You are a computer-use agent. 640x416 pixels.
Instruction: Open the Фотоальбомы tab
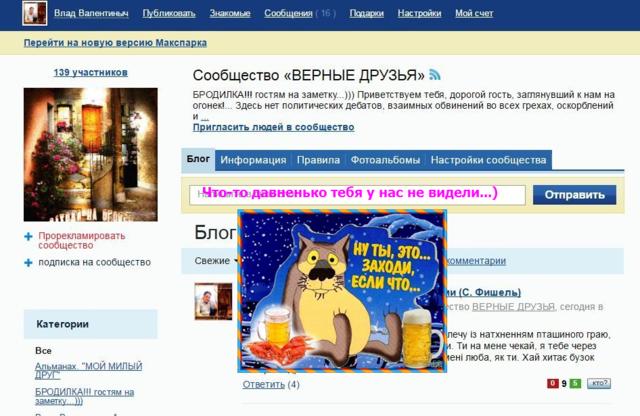385,160
